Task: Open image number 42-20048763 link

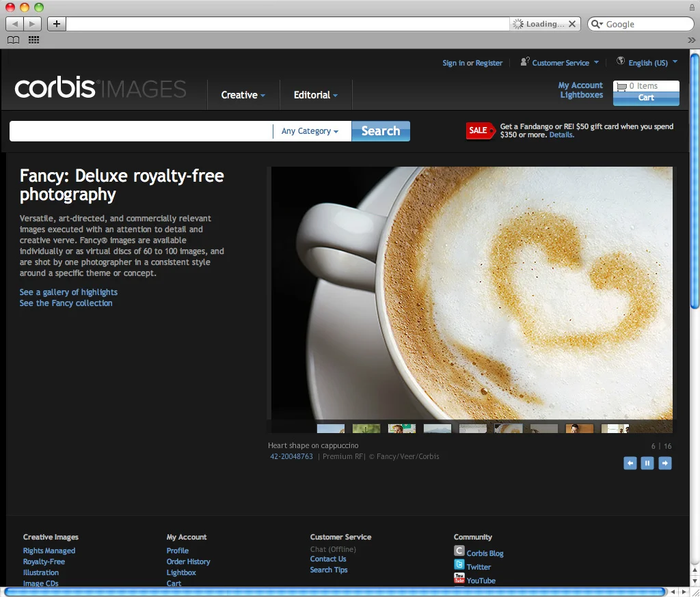Action: click(291, 456)
